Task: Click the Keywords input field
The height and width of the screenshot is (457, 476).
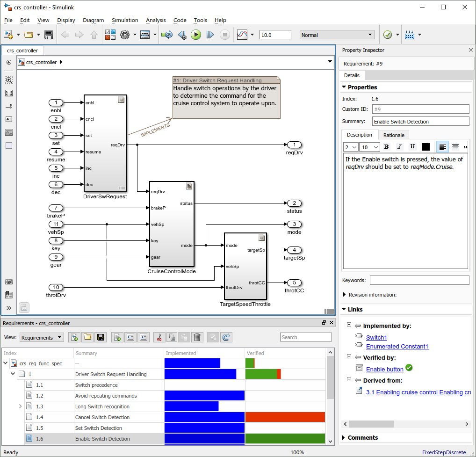Action: [x=419, y=280]
